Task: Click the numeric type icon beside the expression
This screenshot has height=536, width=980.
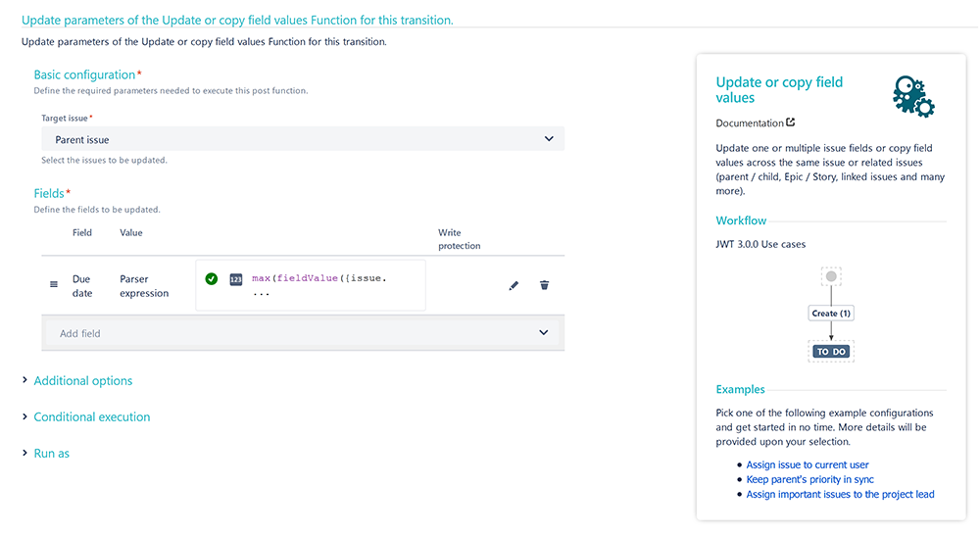Action: [235, 279]
